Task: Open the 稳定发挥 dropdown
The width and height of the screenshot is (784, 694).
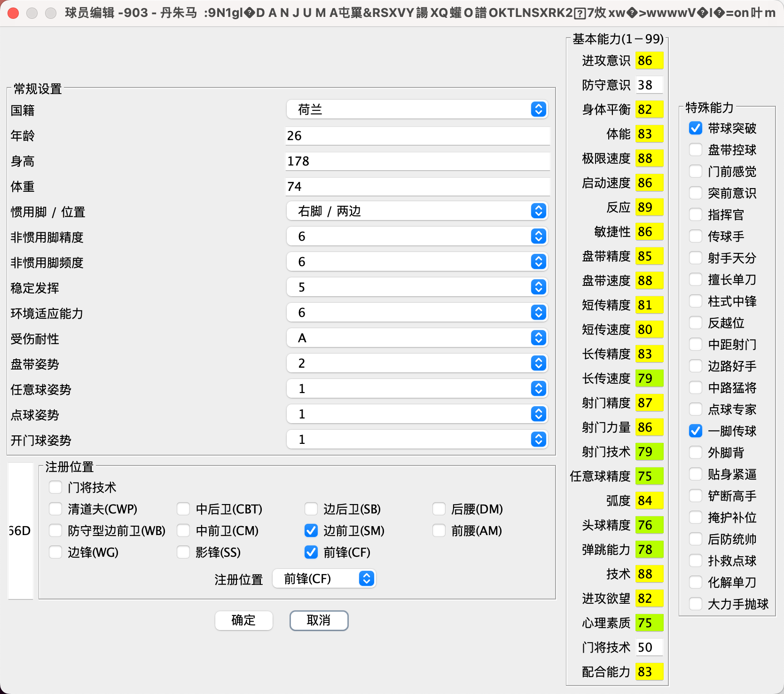Action: coord(417,287)
